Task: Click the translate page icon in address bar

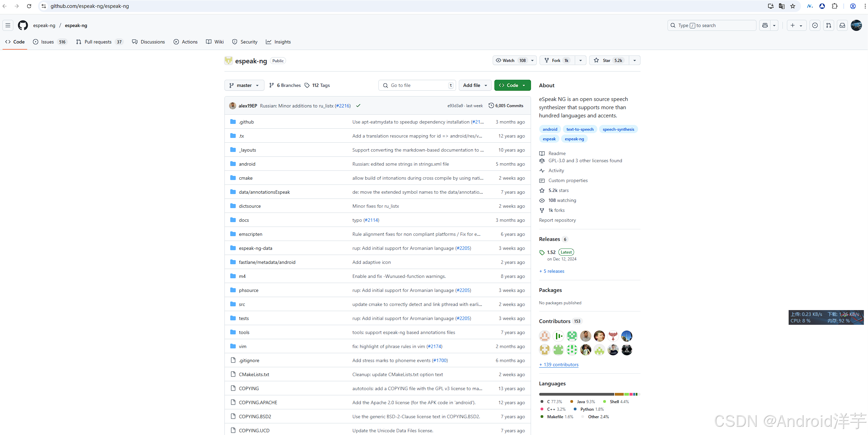Action: 781,6
